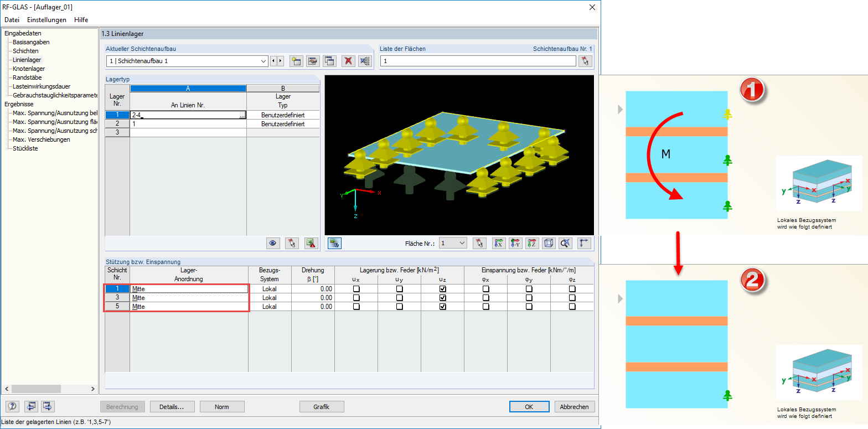Click the Mitte cell for Schicht 3

189,298
